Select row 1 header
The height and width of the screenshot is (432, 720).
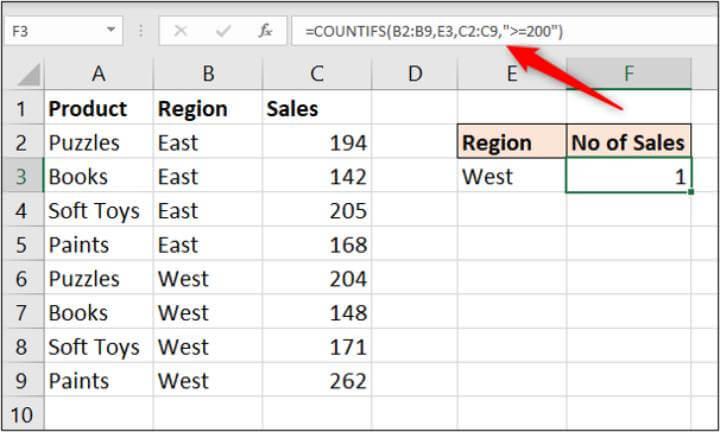[x=22, y=108]
